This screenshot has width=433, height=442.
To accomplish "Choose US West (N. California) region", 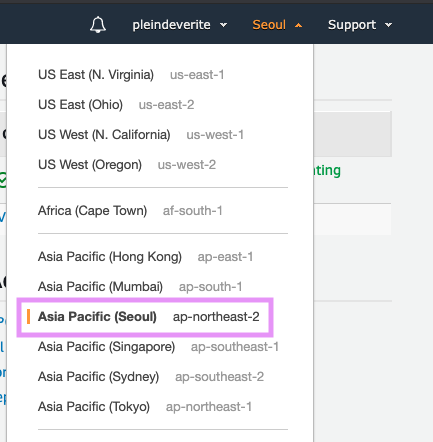I will [141, 135].
